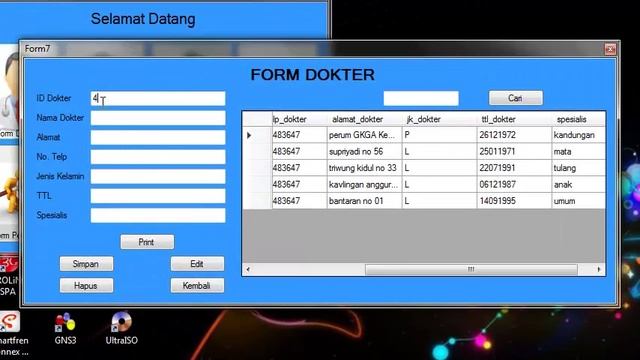Open the UltraISO desktop icon
Viewport: 640px width, 360px height.
coord(121,329)
